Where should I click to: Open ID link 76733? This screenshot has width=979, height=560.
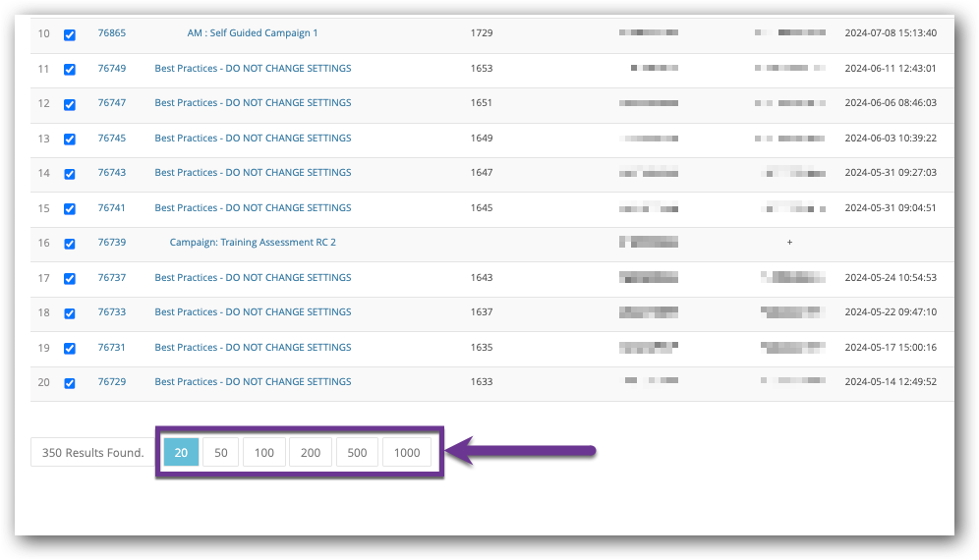coord(112,311)
